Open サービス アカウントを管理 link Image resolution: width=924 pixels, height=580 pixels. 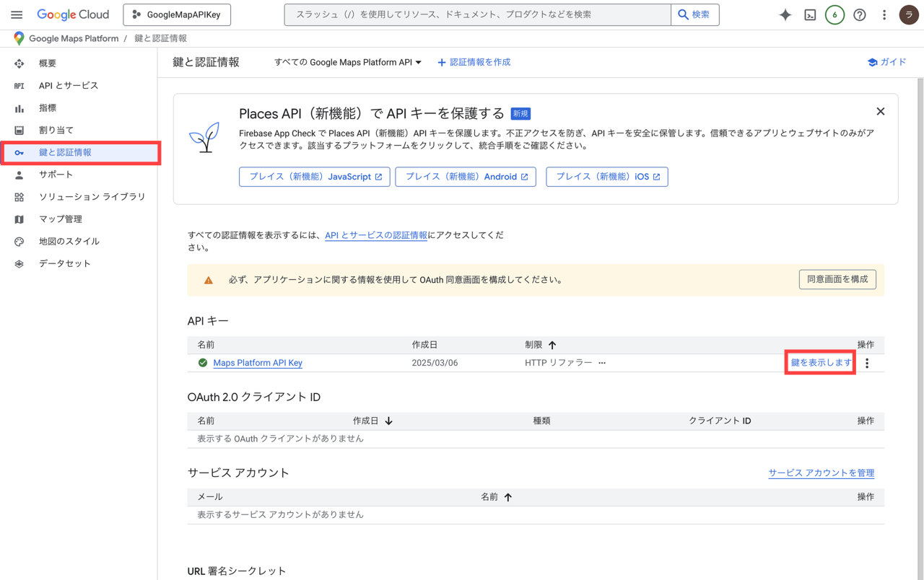[821, 473]
